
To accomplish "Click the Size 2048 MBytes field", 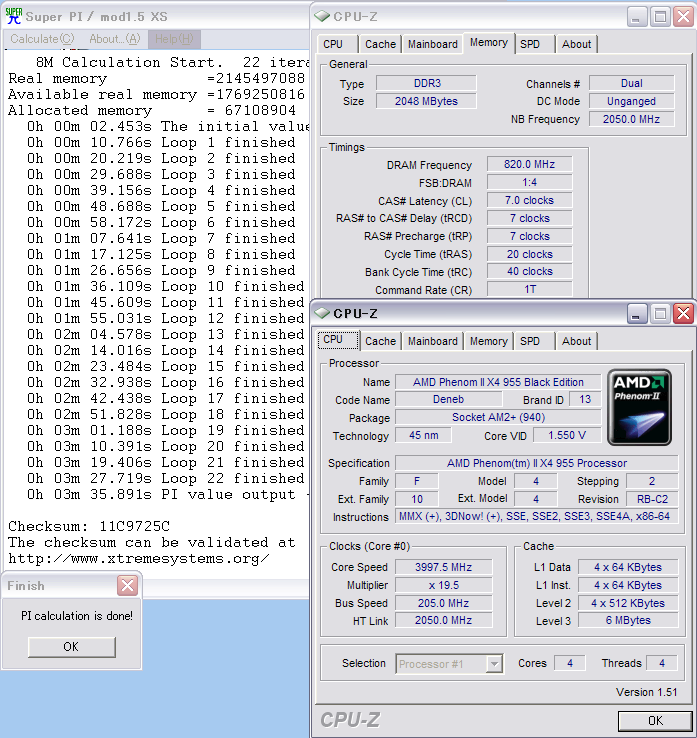I will [x=426, y=101].
